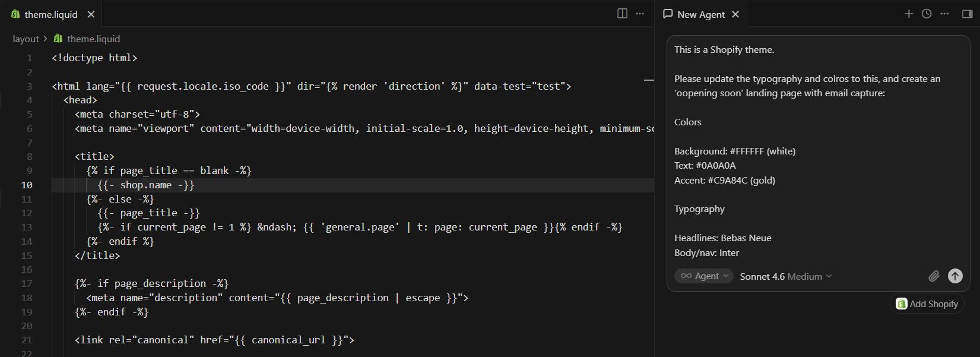Select the theme.liquid editor tab
Viewport: 980px width, 357px height.
pos(50,14)
